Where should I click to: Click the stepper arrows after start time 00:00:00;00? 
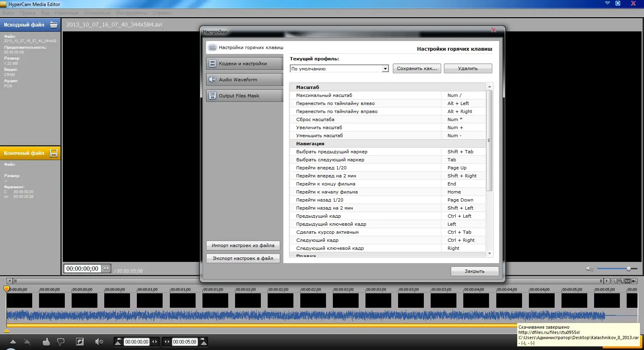pos(155,342)
